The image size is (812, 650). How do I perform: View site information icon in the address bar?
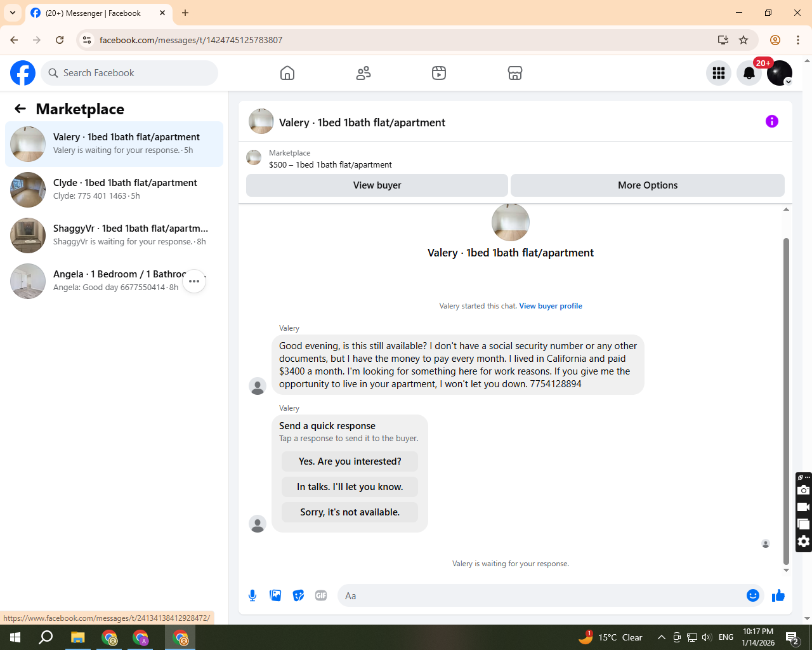[x=87, y=40]
